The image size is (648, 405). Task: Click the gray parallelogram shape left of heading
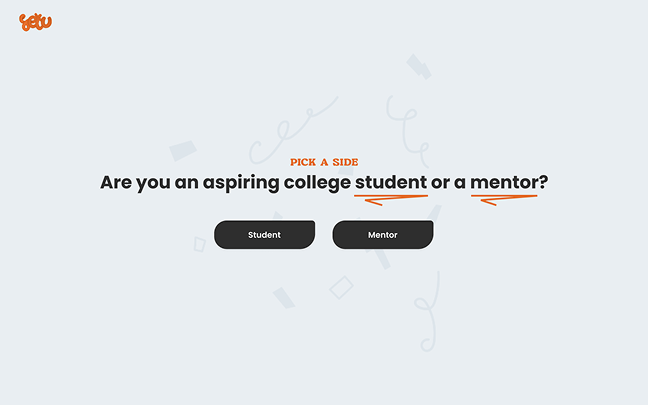click(x=183, y=151)
